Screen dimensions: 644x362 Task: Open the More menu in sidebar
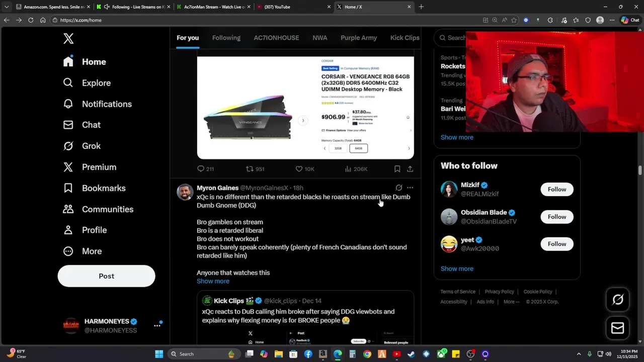point(82,251)
